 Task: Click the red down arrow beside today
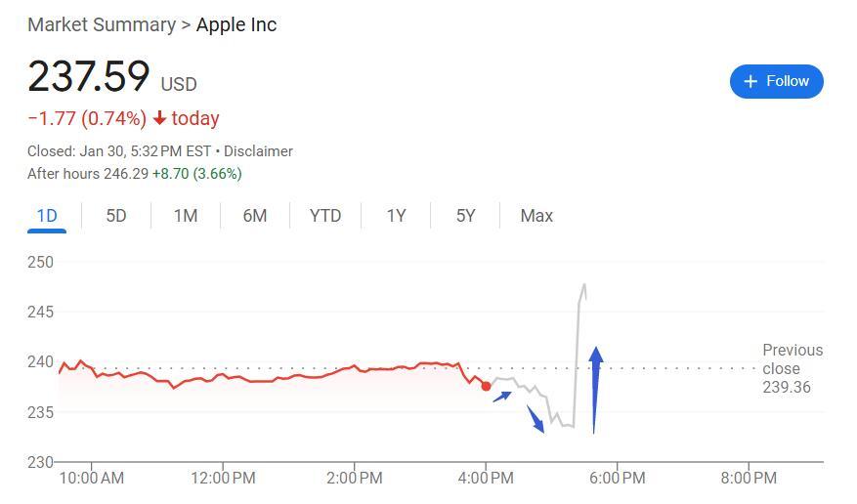pos(160,118)
